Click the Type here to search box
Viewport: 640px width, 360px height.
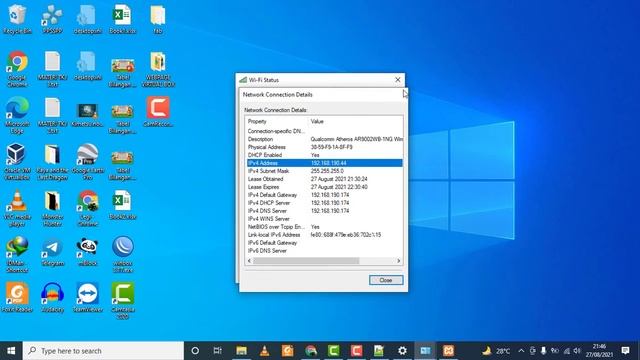(x=103, y=351)
